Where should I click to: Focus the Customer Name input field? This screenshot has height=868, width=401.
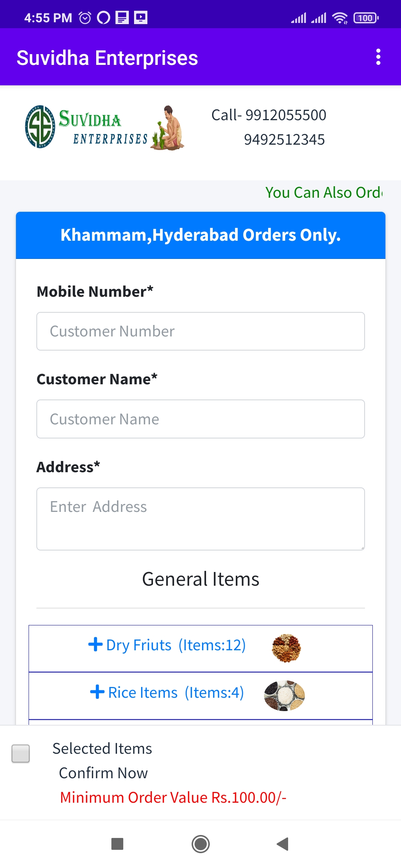200,419
